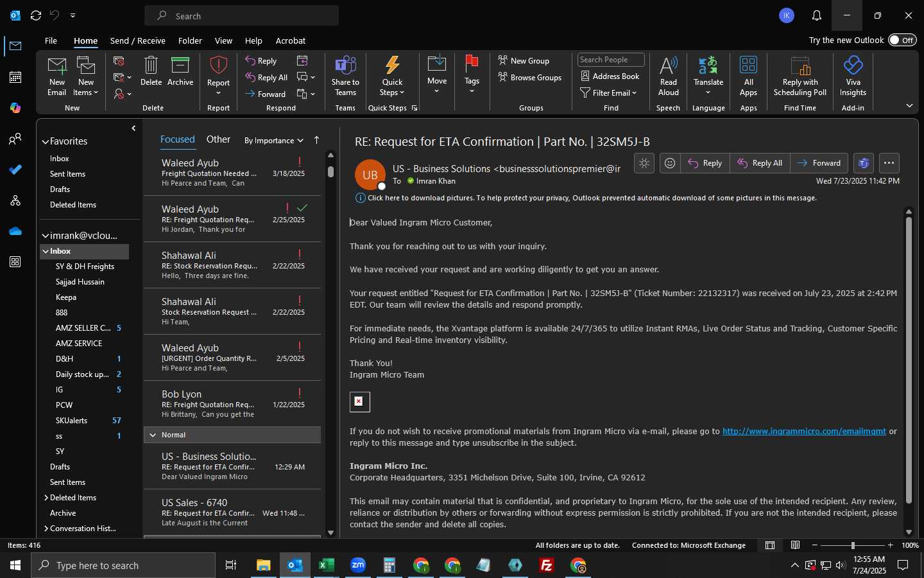Open Calendar in the left navigation bar
This screenshot has height=578, width=924.
click(15, 77)
